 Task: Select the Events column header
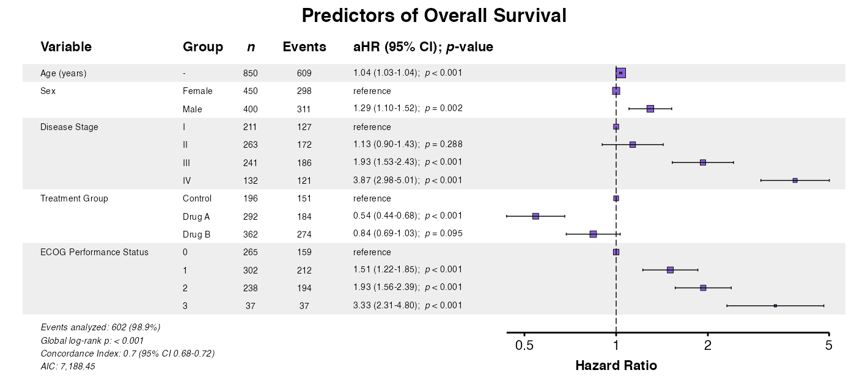pos(304,47)
